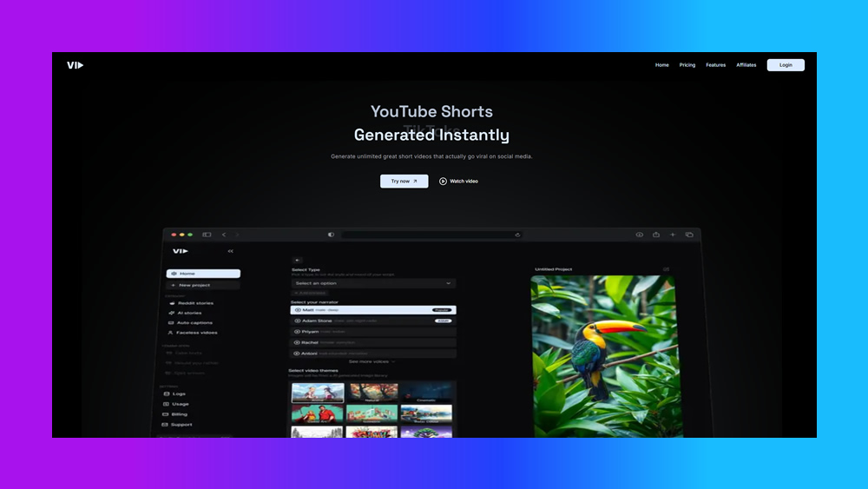Image resolution: width=868 pixels, height=489 pixels.
Task: Open the Features nav link
Action: tap(715, 65)
